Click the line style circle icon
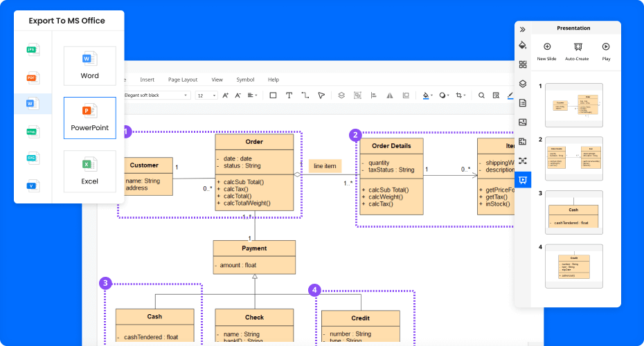 point(442,95)
